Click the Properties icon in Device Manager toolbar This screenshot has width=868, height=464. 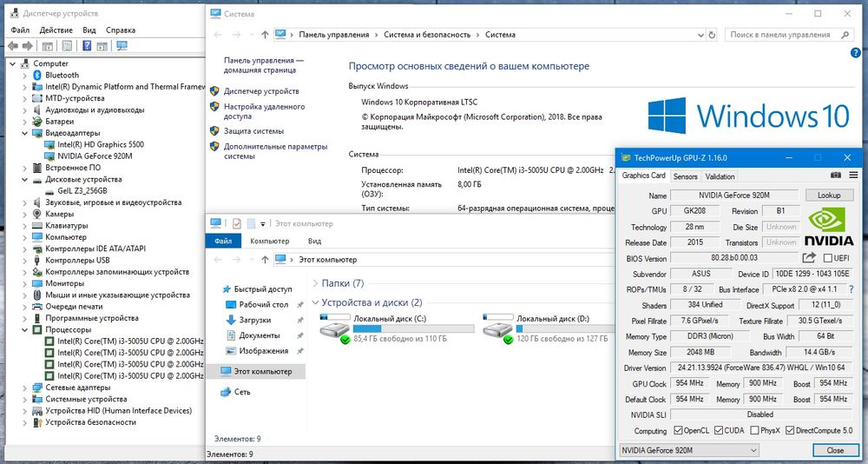coord(67,46)
